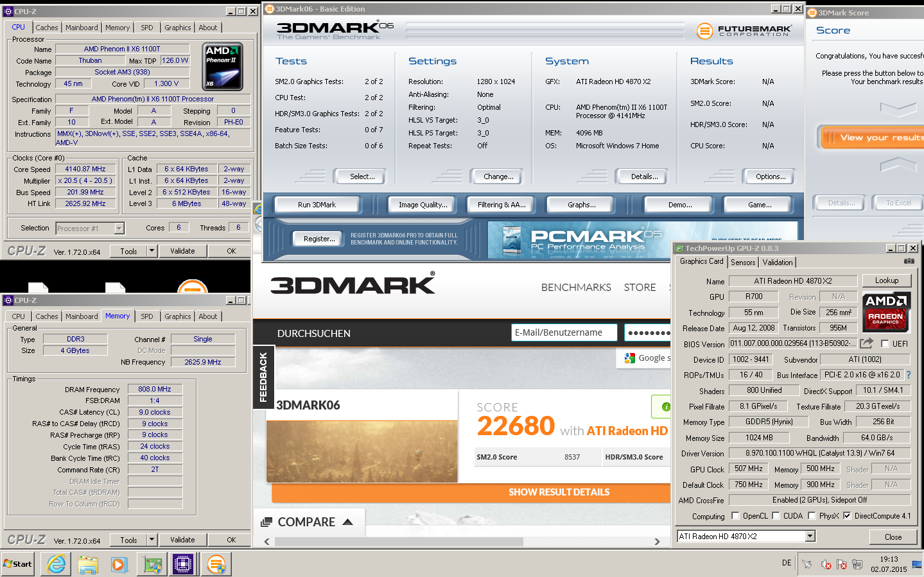Switch to Caches tab in top CPU-Z

(47, 28)
